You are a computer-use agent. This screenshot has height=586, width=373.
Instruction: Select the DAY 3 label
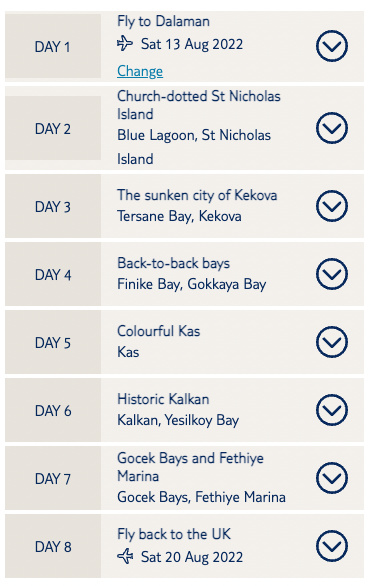coord(53,207)
